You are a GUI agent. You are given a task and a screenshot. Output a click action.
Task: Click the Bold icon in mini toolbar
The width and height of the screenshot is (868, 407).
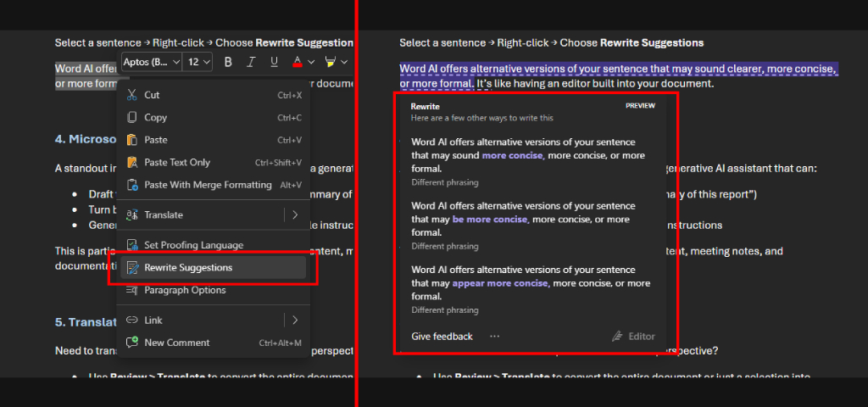tap(228, 61)
